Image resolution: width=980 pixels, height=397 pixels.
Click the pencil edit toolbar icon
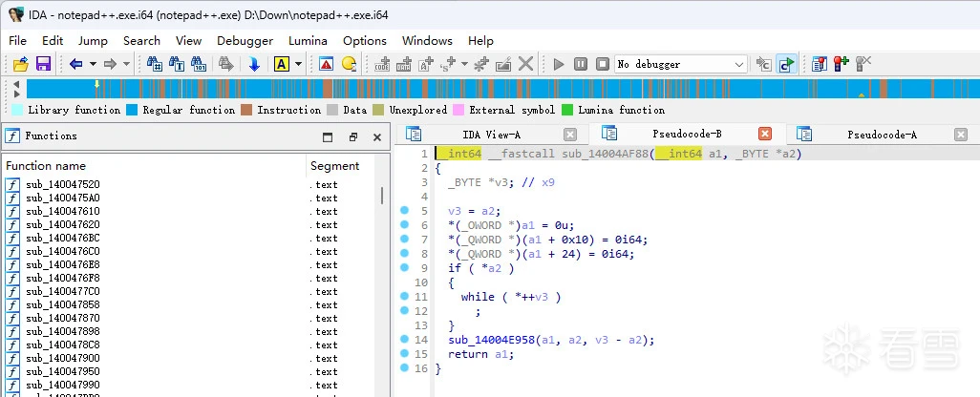(503, 64)
